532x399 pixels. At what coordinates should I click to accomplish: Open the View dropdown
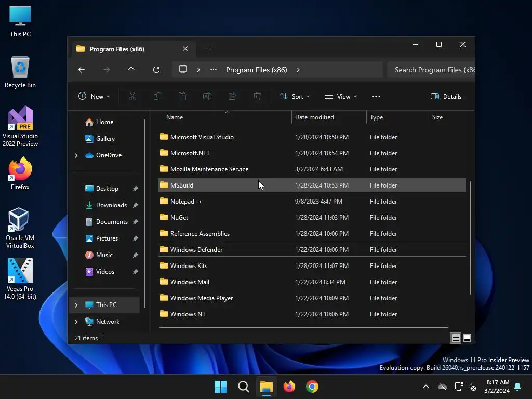point(341,96)
